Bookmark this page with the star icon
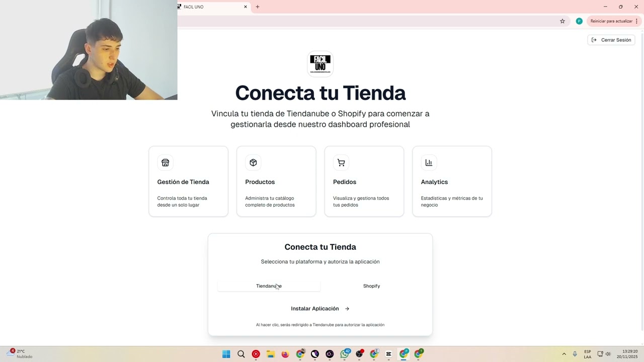 tap(562, 21)
